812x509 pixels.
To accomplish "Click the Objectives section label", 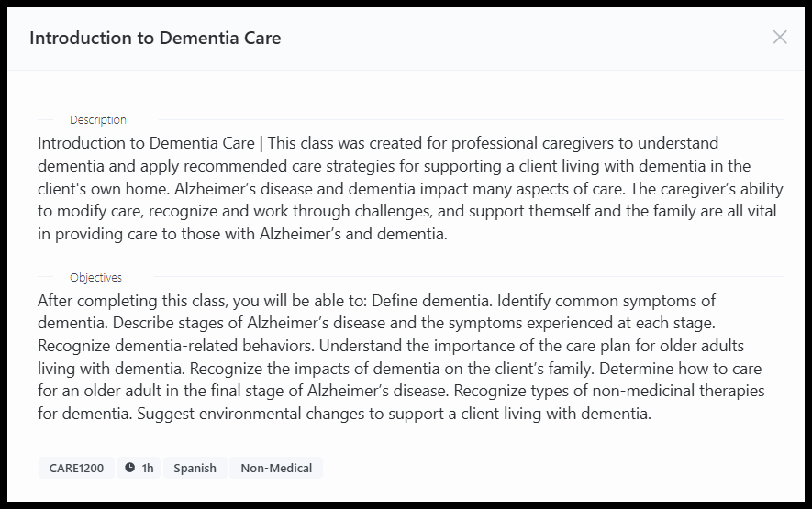I will (95, 278).
